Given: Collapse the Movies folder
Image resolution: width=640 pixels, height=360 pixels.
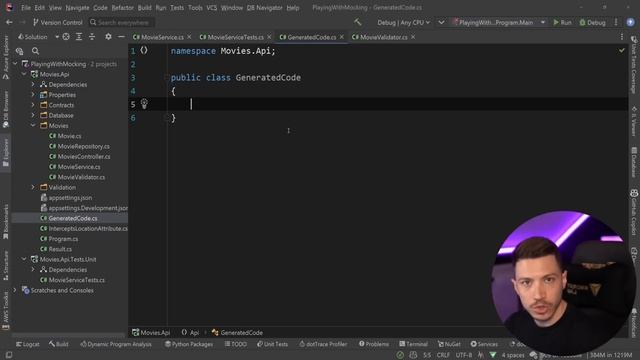Looking at the screenshot, I should pyautogui.click(x=33, y=125).
